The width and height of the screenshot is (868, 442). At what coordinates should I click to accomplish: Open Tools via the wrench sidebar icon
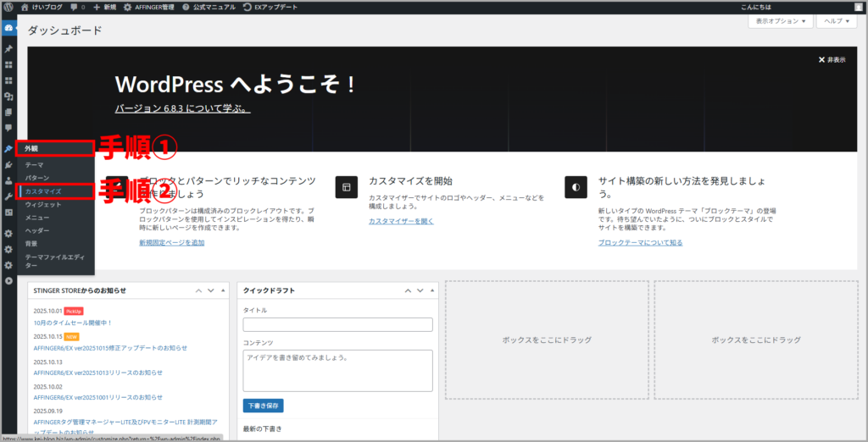click(x=8, y=196)
